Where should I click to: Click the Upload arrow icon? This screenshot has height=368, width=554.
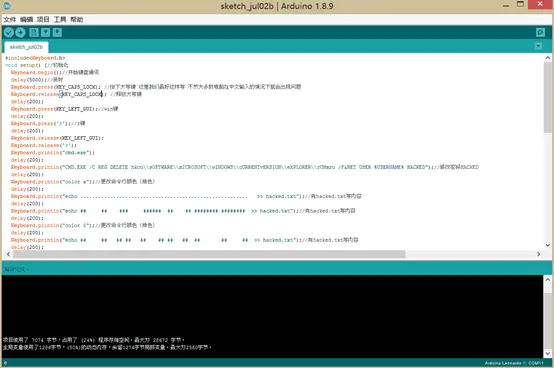pyautogui.click(x=20, y=32)
